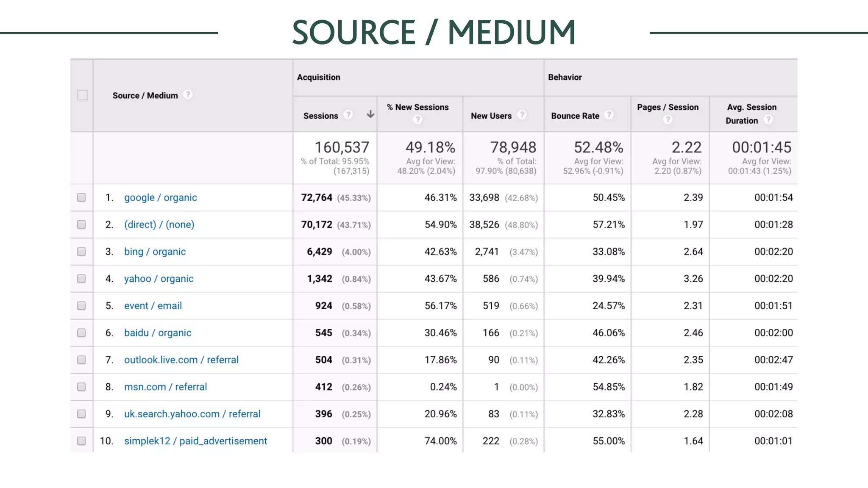Viewport: 868px width, 488px height.
Task: Click the Sessions column help icon
Action: coord(348,115)
